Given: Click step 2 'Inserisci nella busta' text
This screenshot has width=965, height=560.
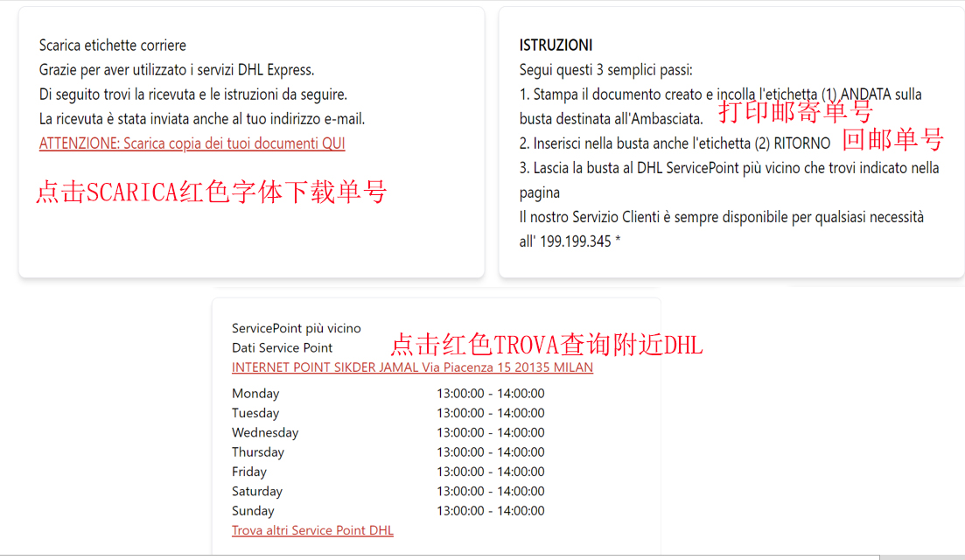Looking at the screenshot, I should pos(675,143).
